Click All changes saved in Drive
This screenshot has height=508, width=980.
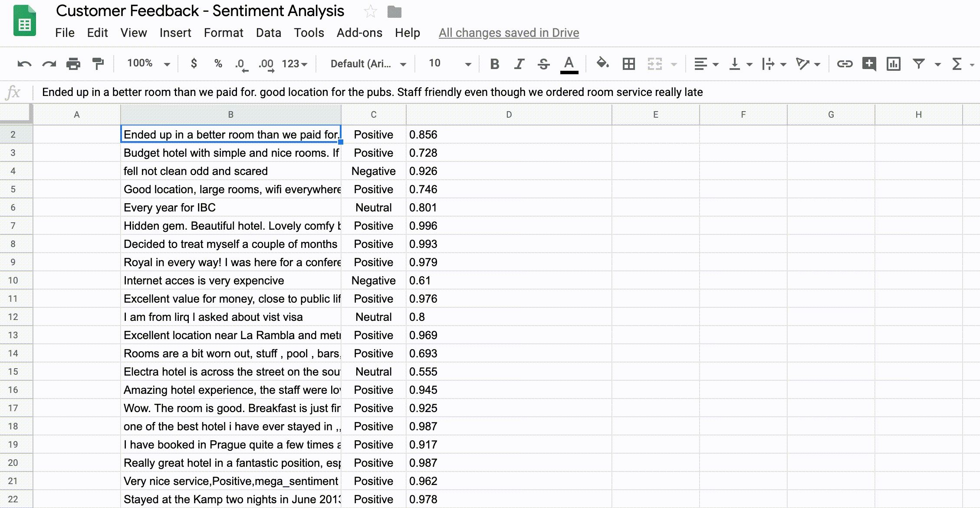(x=509, y=33)
